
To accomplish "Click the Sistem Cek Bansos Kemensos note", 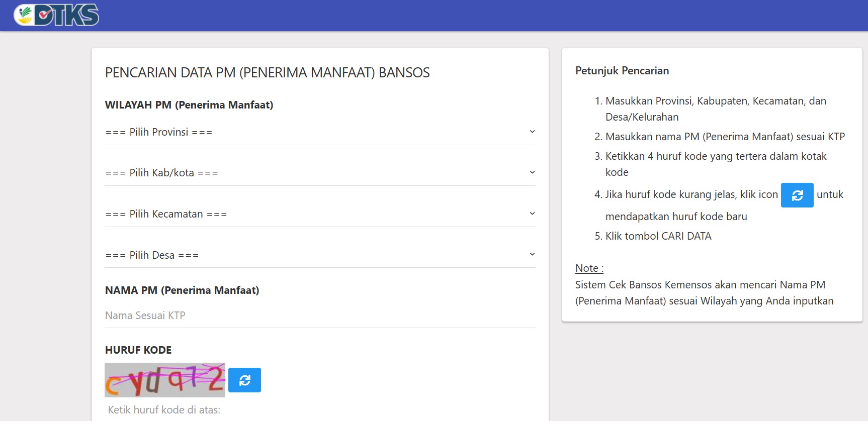I will tap(704, 293).
